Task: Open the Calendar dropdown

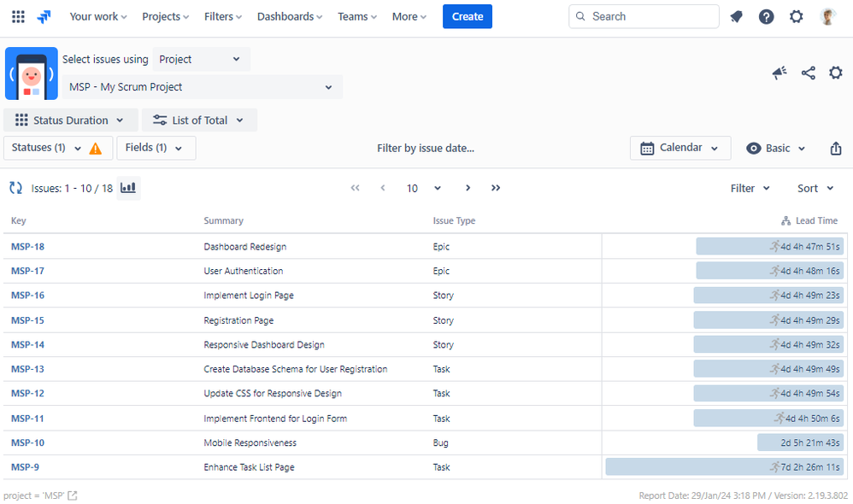Action: point(679,148)
